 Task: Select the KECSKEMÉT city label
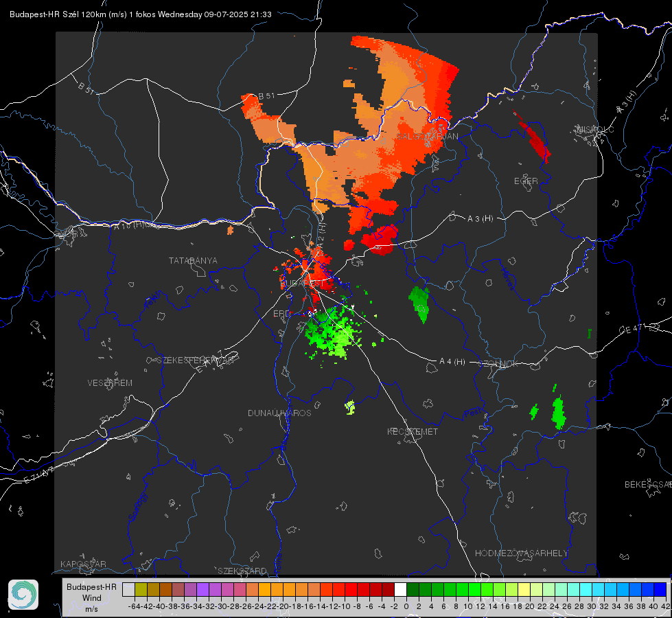click(x=413, y=431)
